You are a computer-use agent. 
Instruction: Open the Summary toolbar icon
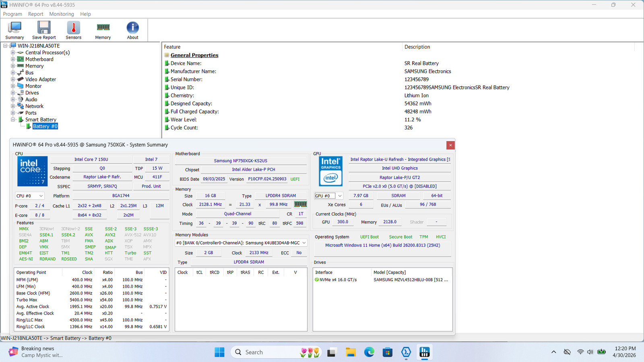(14, 30)
